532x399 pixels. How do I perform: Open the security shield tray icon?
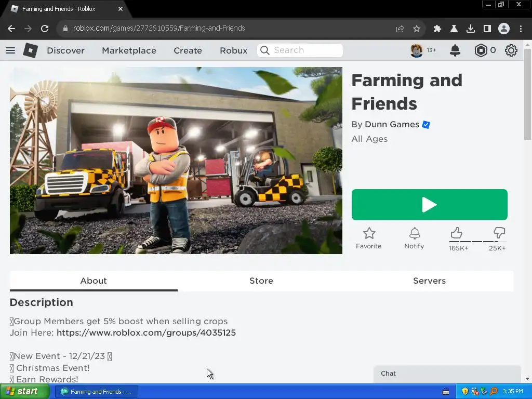[x=465, y=392]
